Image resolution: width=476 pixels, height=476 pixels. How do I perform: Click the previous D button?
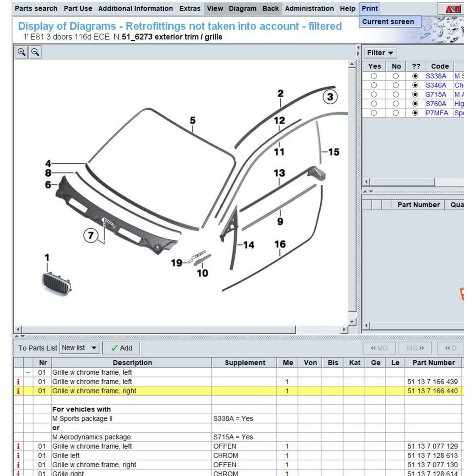[450, 348]
